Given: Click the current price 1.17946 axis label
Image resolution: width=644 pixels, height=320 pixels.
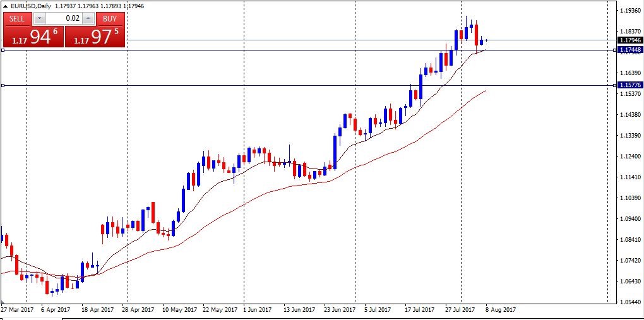Looking at the screenshot, I should [x=629, y=40].
